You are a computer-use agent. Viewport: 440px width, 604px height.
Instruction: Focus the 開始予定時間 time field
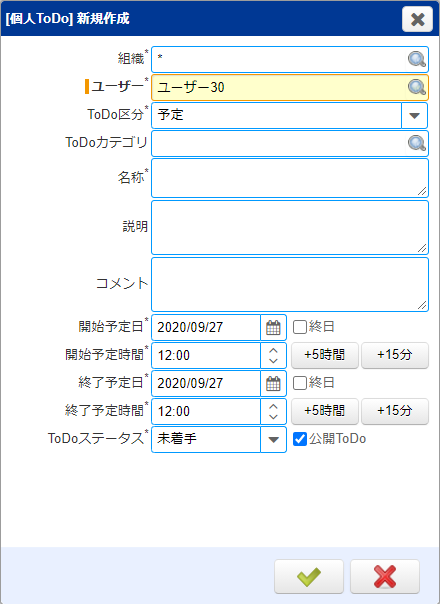click(206, 355)
